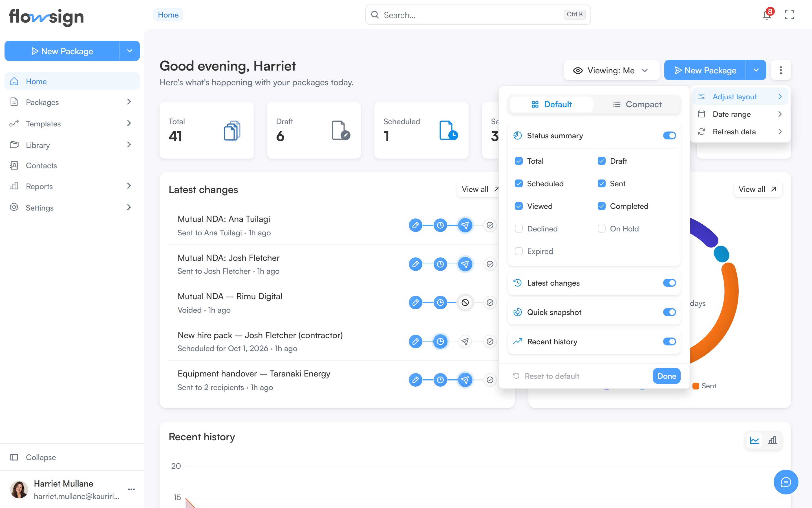812x508 pixels.
Task: Toggle Recent history section switch
Action: 669,341
